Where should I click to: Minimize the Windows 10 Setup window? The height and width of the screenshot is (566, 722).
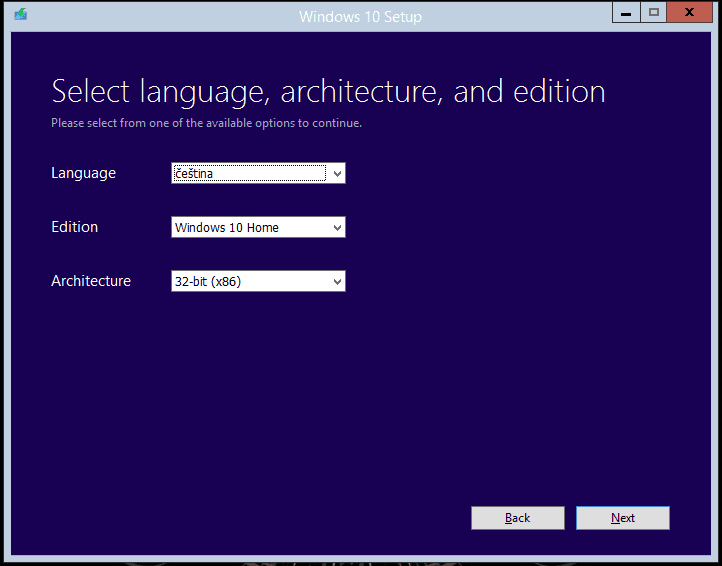click(x=626, y=12)
